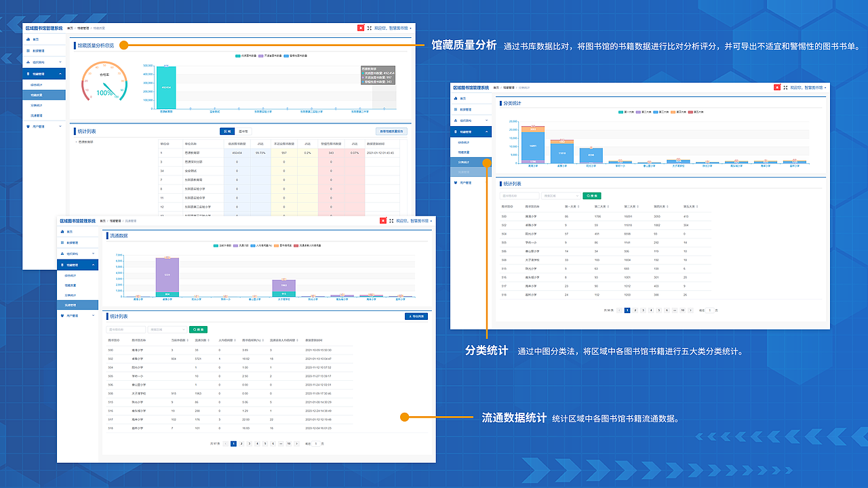Open the 智慧图书馆 user dropdown in the 馆藏质量 window
The width and height of the screenshot is (868, 488).
click(x=393, y=28)
